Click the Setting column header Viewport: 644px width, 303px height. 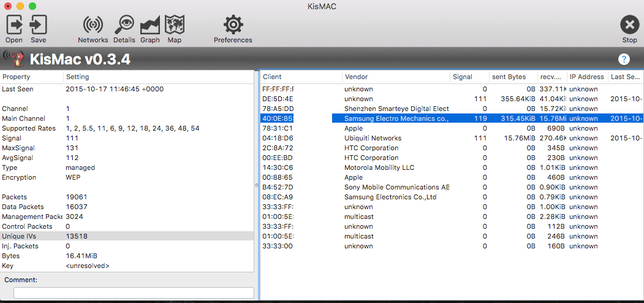[x=159, y=77]
